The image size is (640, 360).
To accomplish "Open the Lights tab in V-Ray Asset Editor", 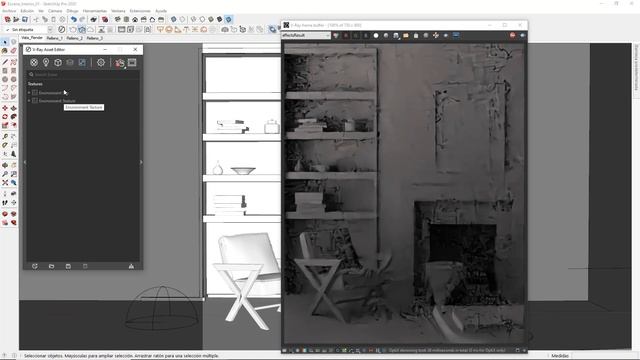I will (x=46, y=62).
